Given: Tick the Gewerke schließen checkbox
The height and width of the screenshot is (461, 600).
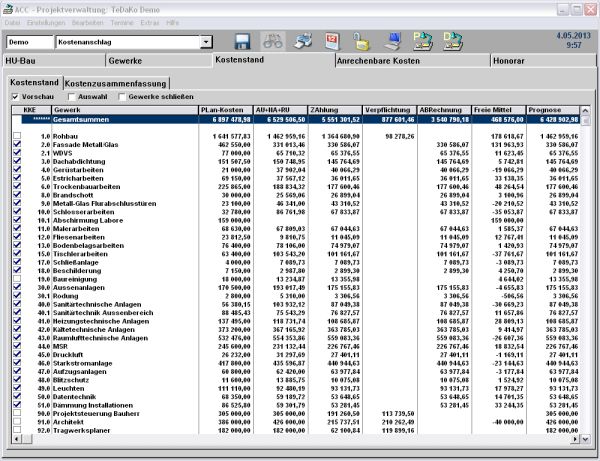Looking at the screenshot, I should pyautogui.click(x=122, y=97).
